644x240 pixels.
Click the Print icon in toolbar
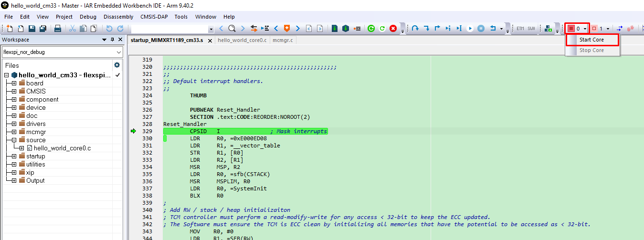(x=57, y=29)
